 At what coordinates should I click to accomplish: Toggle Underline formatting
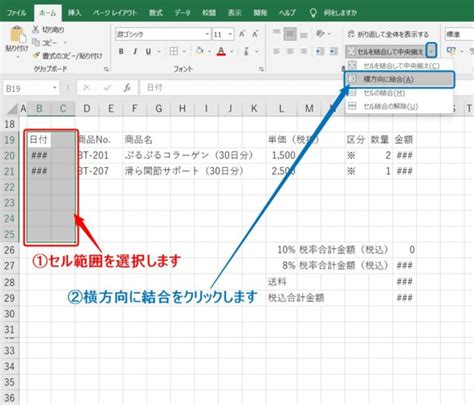tap(148, 51)
